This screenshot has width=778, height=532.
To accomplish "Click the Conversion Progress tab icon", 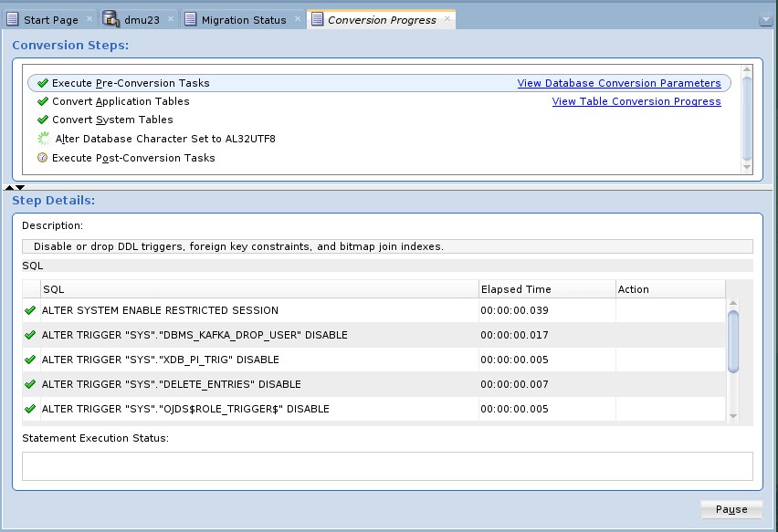I will pos(317,19).
